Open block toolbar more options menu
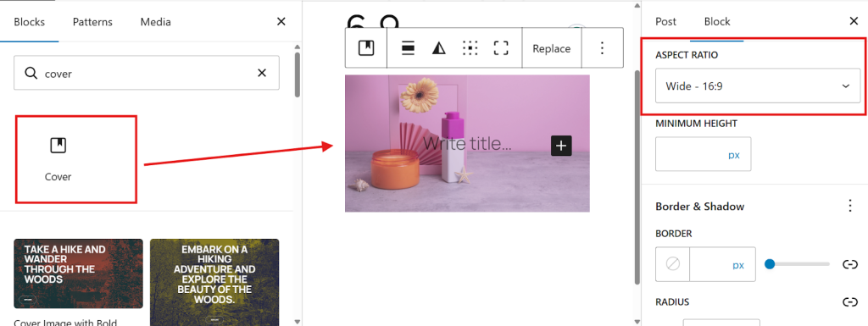The height and width of the screenshot is (326, 868). (603, 48)
